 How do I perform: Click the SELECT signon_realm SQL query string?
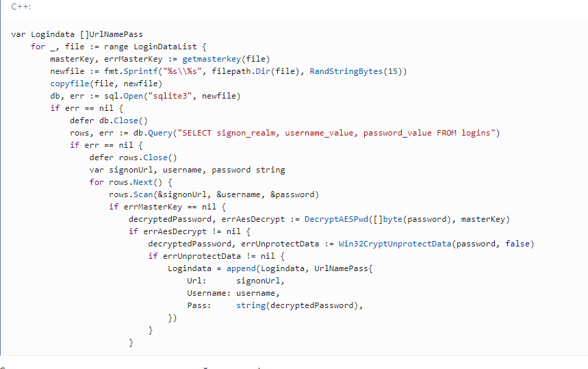point(336,133)
